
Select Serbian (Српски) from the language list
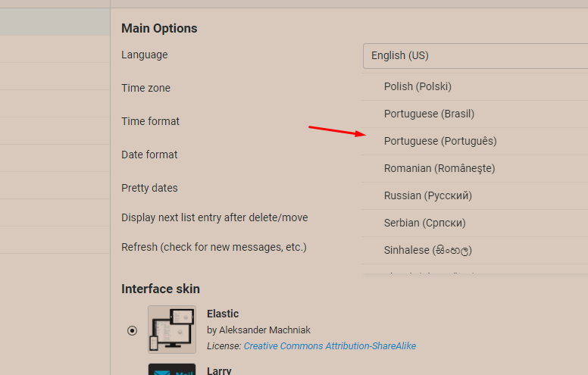coord(424,223)
